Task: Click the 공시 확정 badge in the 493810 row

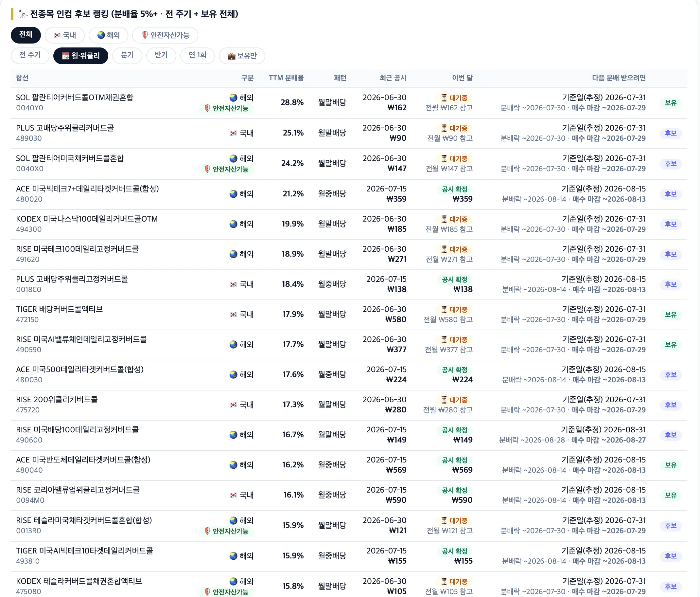Action: [454, 551]
